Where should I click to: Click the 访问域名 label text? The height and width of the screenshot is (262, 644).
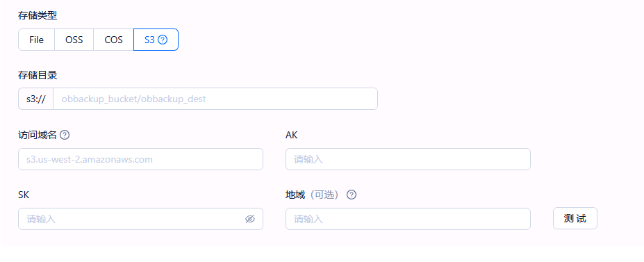click(38, 135)
